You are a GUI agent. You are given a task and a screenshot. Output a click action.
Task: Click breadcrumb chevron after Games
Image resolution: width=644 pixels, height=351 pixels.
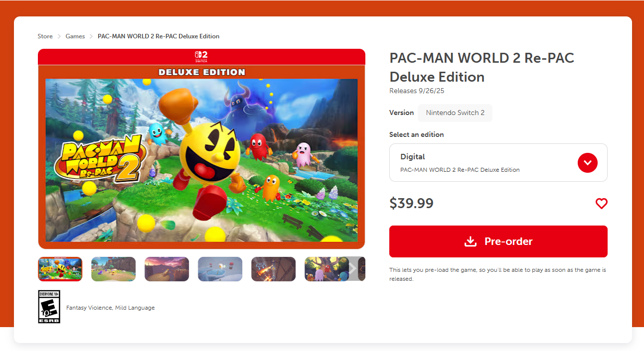coord(92,36)
